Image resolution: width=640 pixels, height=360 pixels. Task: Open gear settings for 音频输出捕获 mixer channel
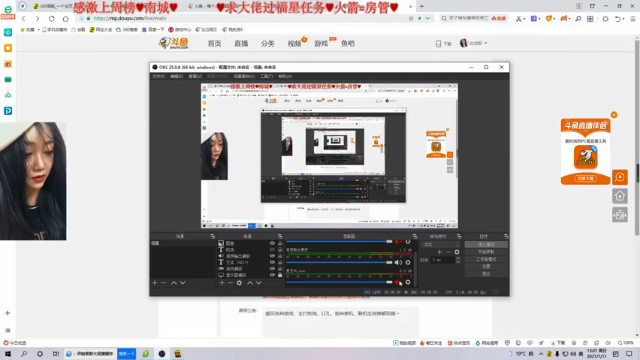[408, 262]
